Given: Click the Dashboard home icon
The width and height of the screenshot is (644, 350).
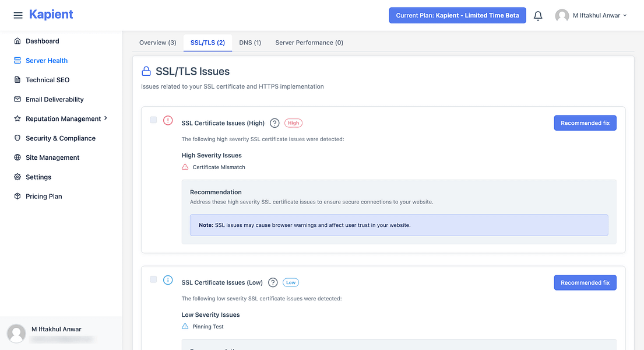Looking at the screenshot, I should click(17, 41).
